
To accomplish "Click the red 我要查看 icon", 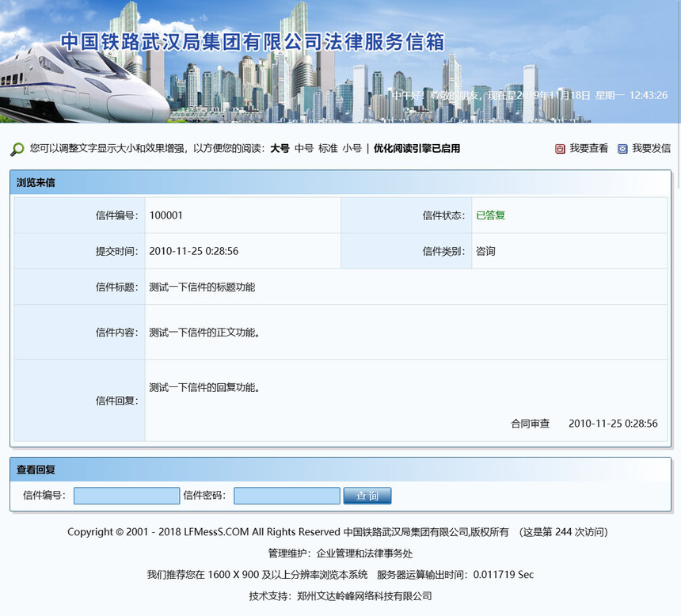I will coord(560,149).
